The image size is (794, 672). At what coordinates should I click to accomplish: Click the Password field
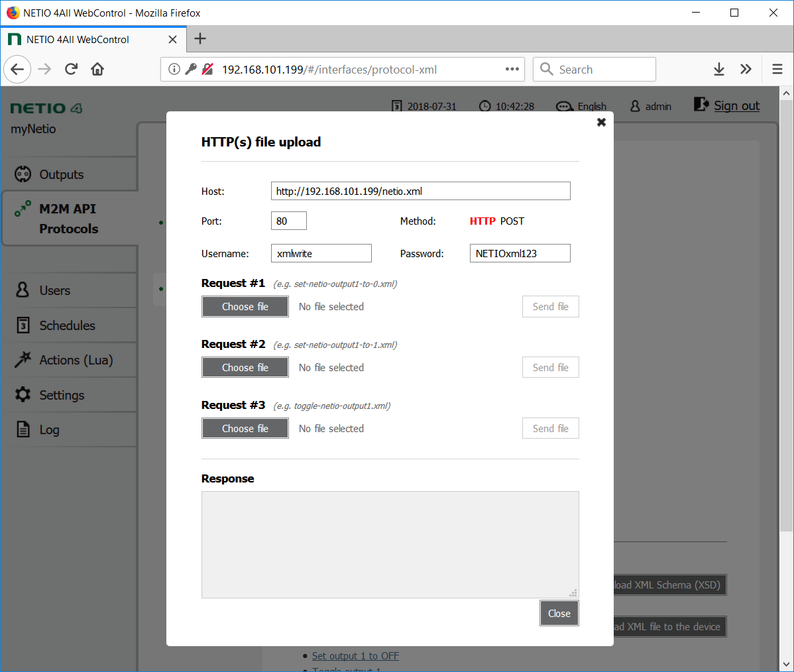pyautogui.click(x=520, y=253)
